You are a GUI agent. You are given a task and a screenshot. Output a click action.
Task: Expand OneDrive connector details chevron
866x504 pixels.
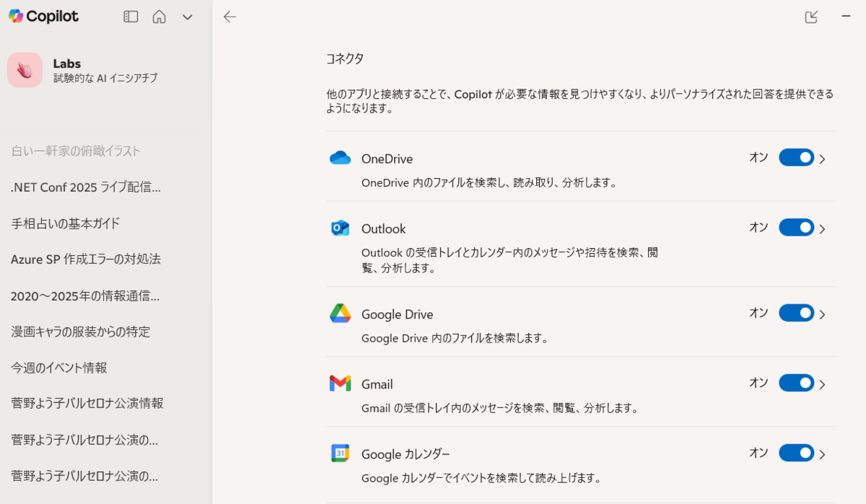tap(822, 159)
